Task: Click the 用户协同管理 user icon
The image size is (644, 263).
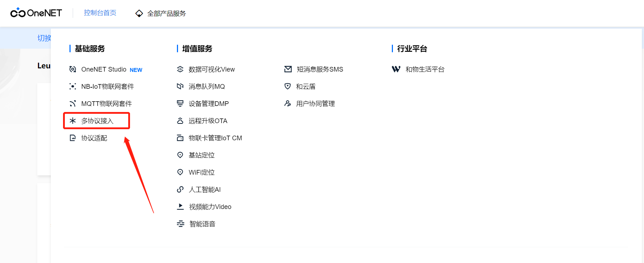Action: point(288,103)
